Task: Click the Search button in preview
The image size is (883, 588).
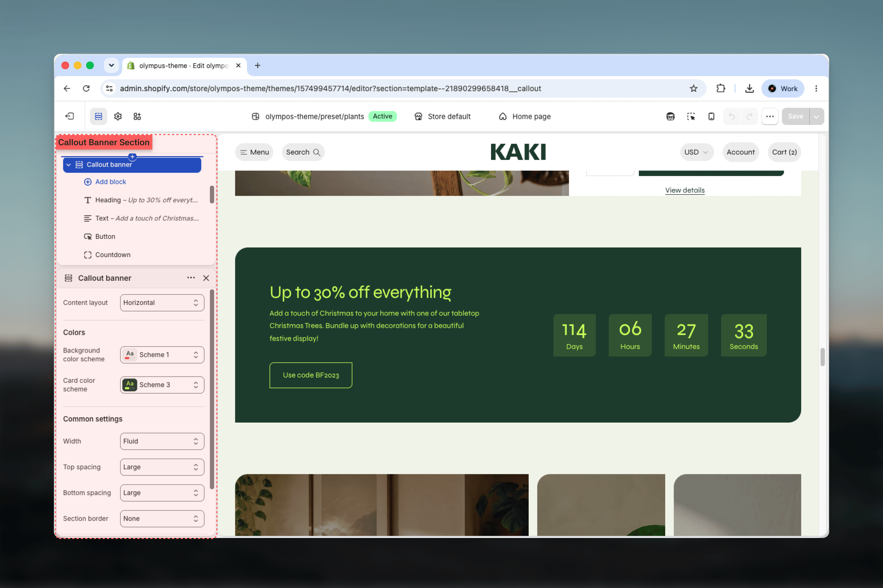Action: 303,152
